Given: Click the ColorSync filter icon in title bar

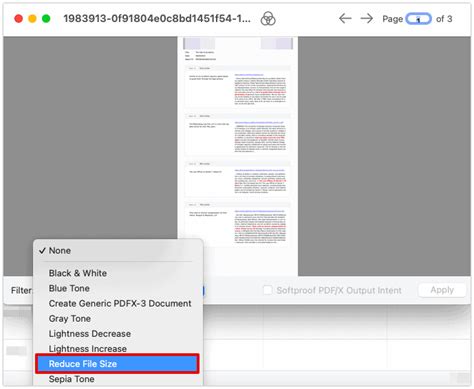Looking at the screenshot, I should point(268,19).
